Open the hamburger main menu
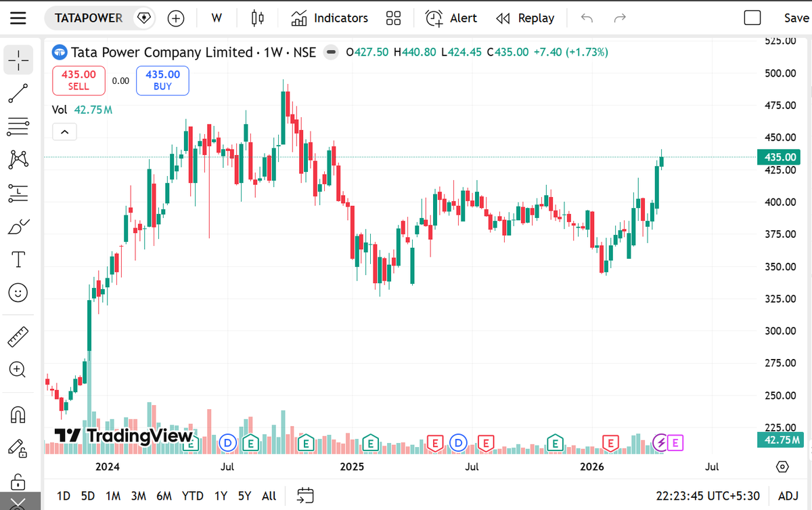The width and height of the screenshot is (812, 510). coord(18,18)
